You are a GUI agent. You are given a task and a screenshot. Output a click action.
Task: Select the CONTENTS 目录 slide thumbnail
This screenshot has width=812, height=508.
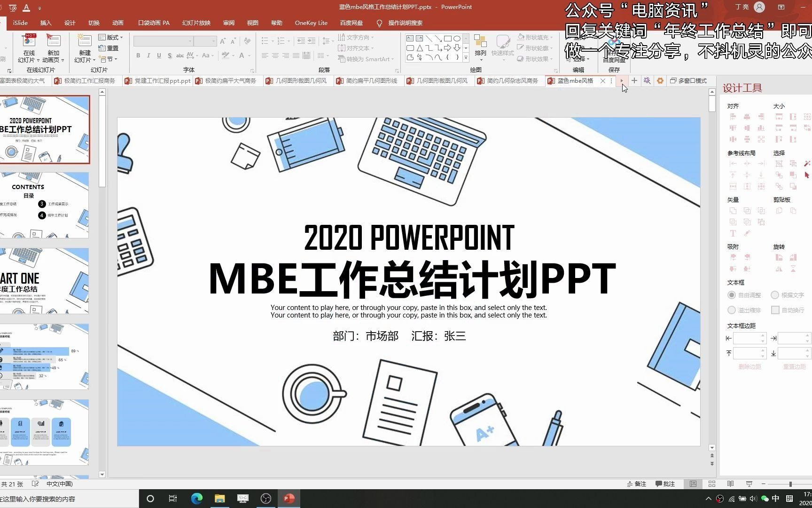click(x=44, y=205)
